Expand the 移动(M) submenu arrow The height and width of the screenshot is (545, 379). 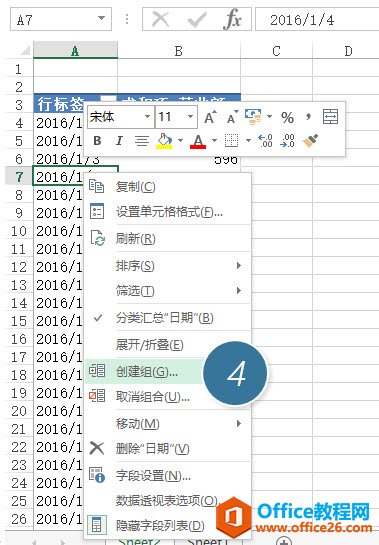[x=239, y=423]
